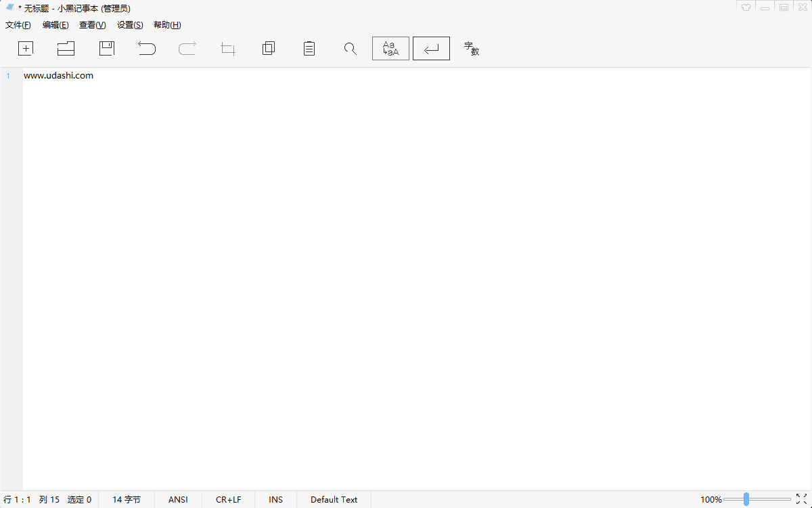Open the Default Text syntax selector

(x=334, y=500)
